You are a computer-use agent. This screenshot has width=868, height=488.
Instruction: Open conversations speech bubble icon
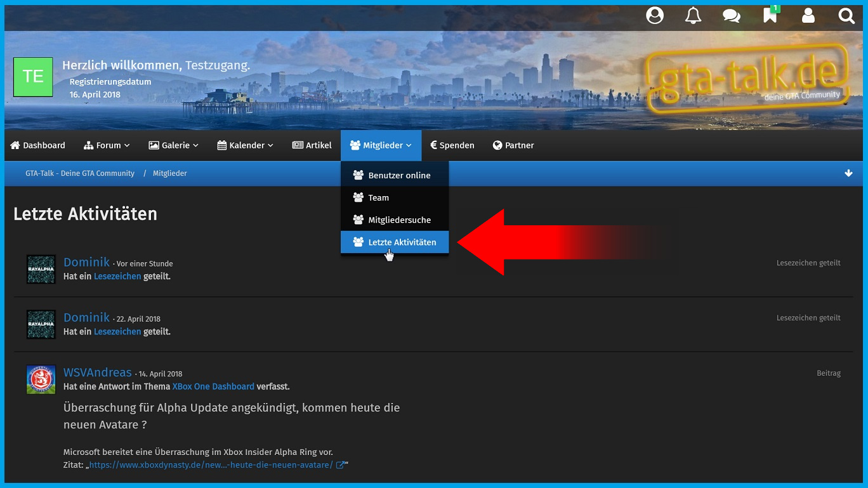[732, 16]
